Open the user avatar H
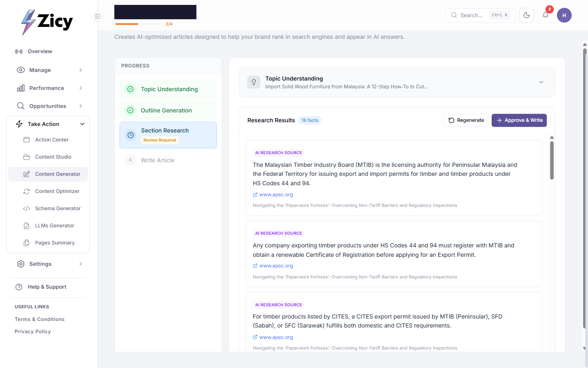588x368 pixels. click(564, 15)
